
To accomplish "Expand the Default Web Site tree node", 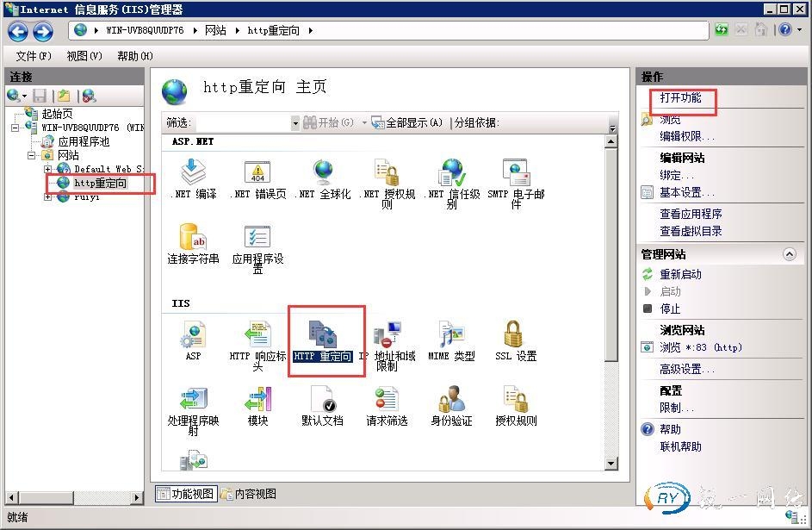I will [48, 170].
